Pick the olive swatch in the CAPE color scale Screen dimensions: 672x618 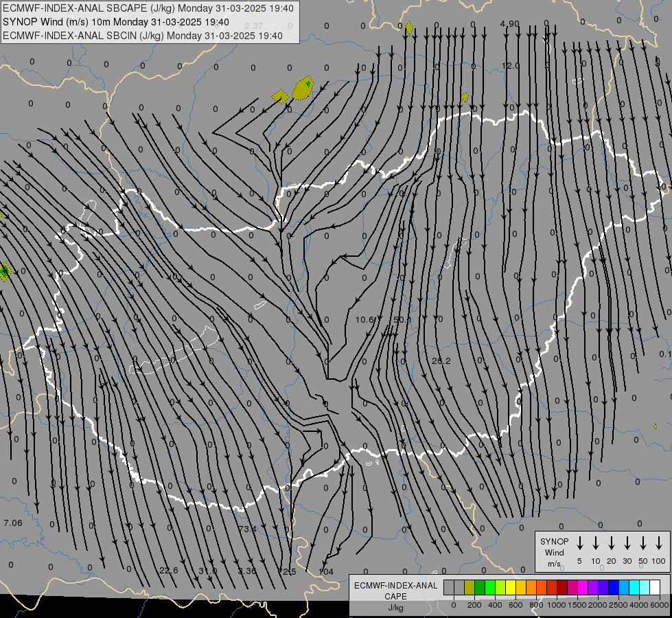(470, 587)
